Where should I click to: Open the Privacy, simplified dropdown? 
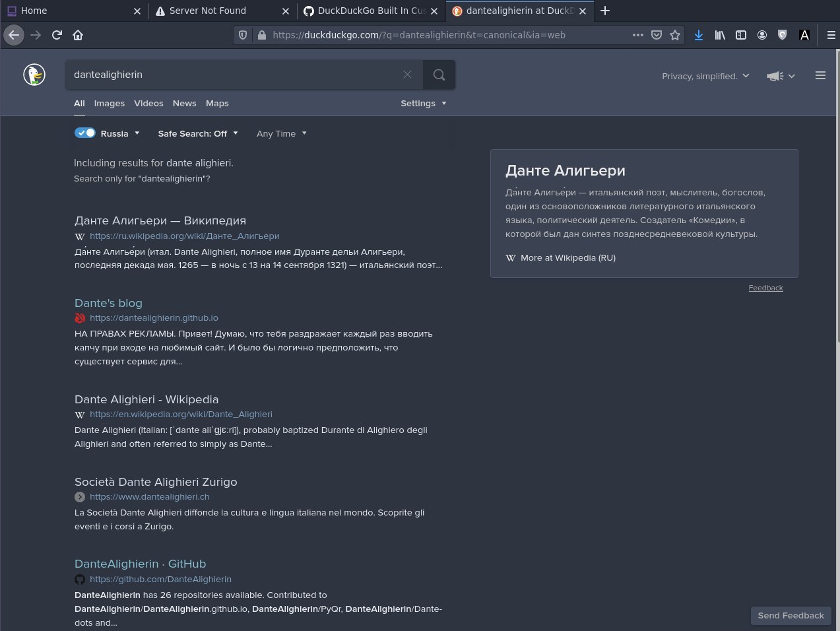tap(705, 76)
